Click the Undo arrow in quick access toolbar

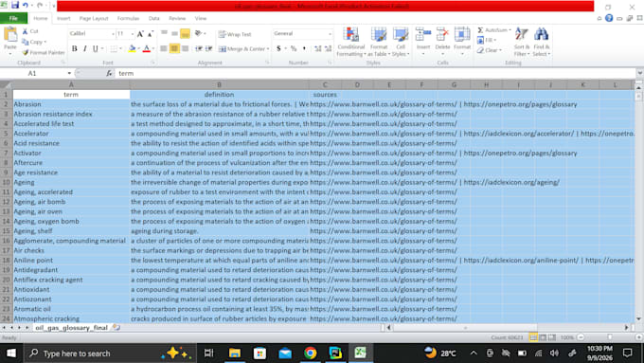point(26,6)
